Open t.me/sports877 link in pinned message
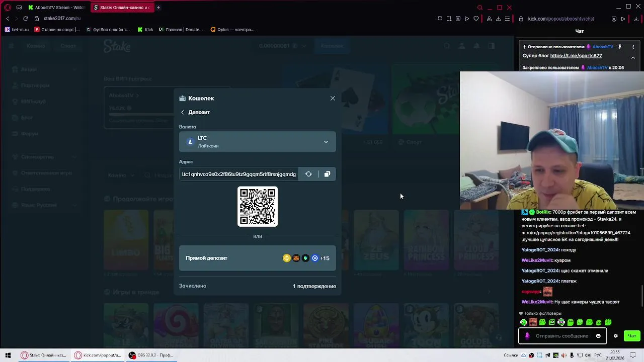The height and width of the screenshot is (362, 644). pyautogui.click(x=576, y=56)
